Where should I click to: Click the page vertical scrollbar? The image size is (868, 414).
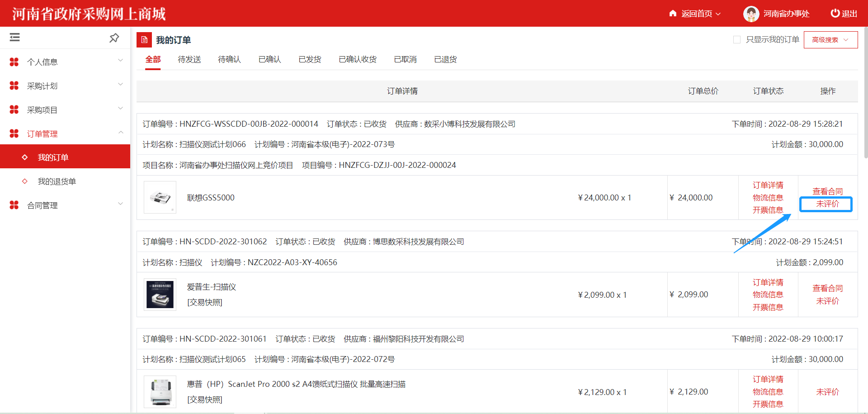coord(865,93)
